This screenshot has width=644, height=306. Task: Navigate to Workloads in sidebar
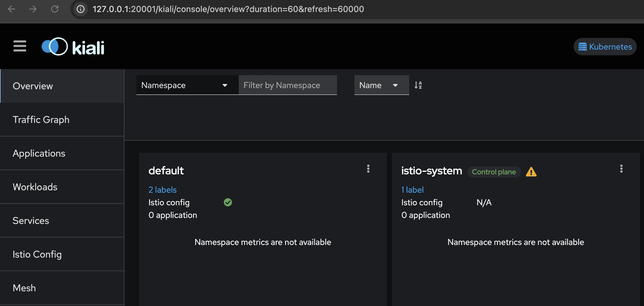pyautogui.click(x=35, y=187)
